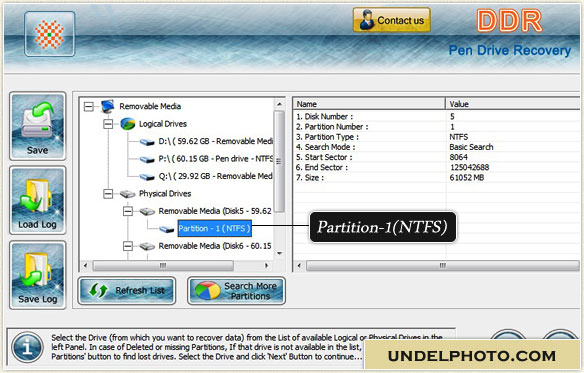Click the Load Log button

(38, 200)
